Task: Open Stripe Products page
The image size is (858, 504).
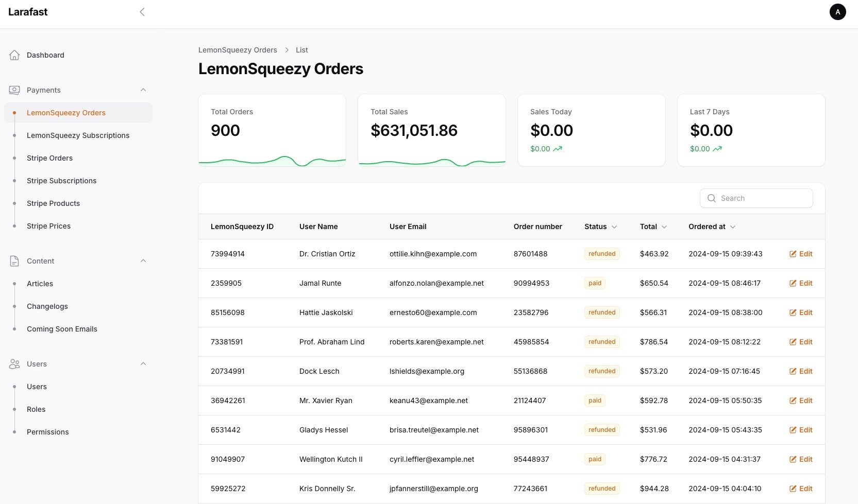Action: click(78, 203)
